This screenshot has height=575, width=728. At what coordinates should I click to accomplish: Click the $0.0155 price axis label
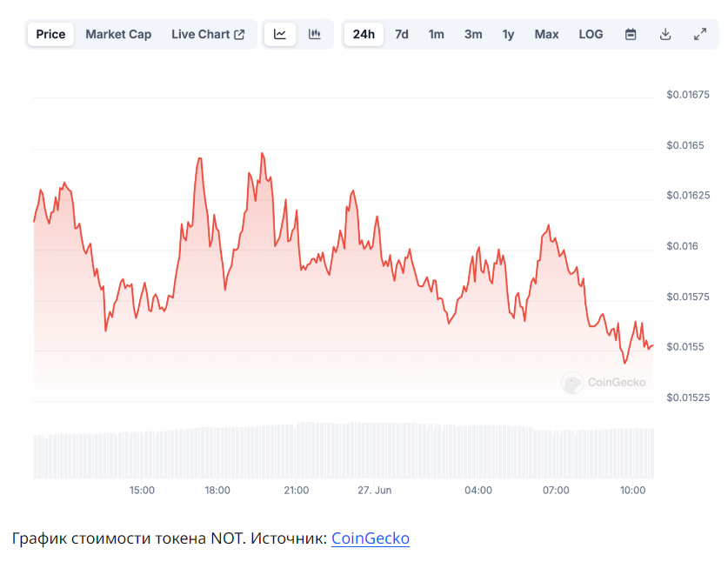coord(685,347)
